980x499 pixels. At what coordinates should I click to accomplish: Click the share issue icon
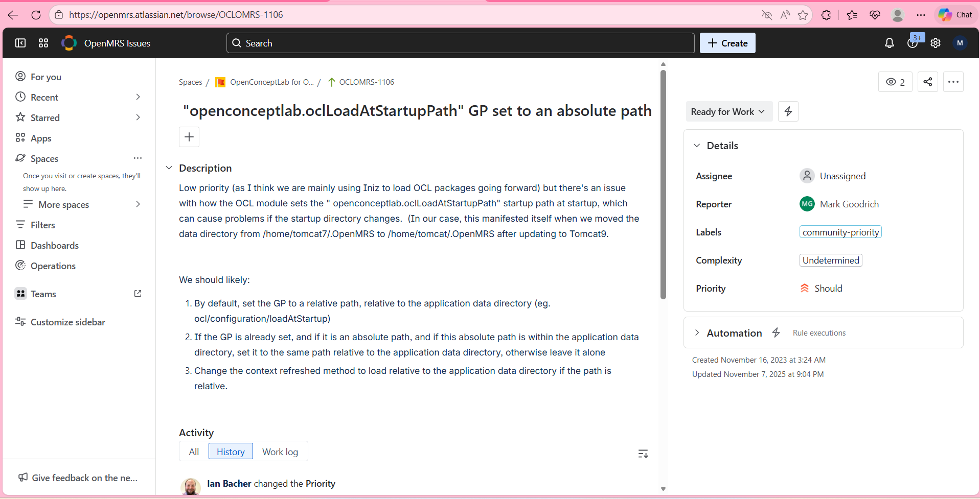[927, 82]
